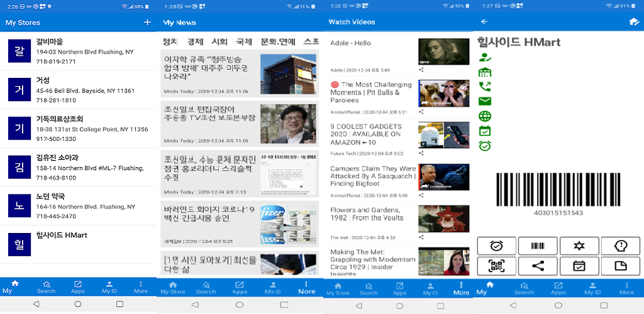
Task: Play the 9 Coolest Gadgets video thumbnail
Action: (443, 135)
